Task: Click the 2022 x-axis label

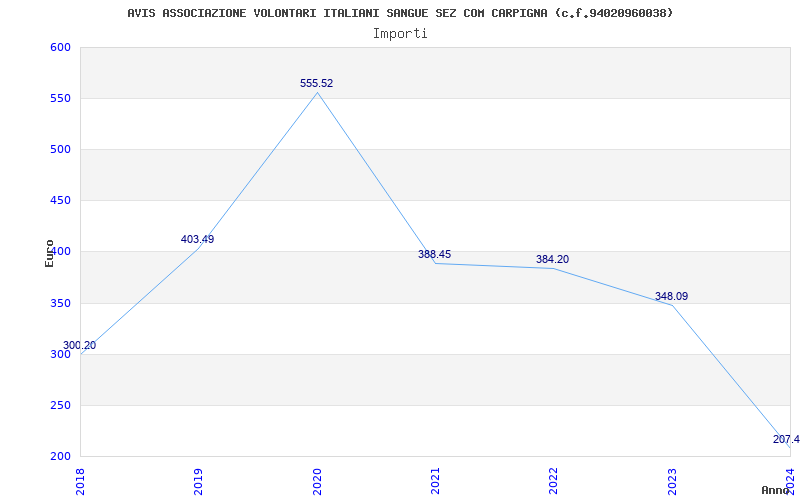Action: tap(554, 482)
